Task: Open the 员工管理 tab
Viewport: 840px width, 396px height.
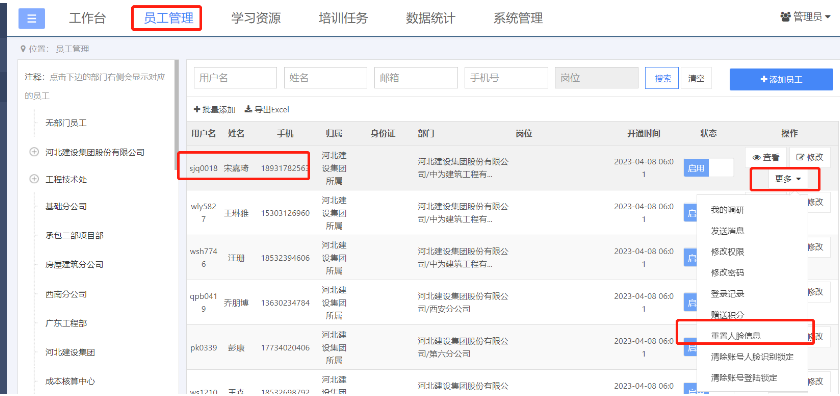Action: (x=168, y=18)
